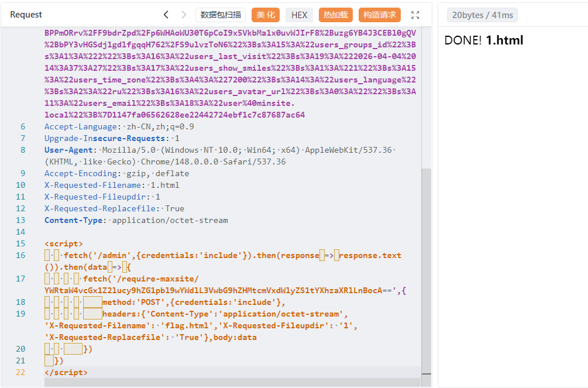Click the Accept-Language header line

(119, 126)
